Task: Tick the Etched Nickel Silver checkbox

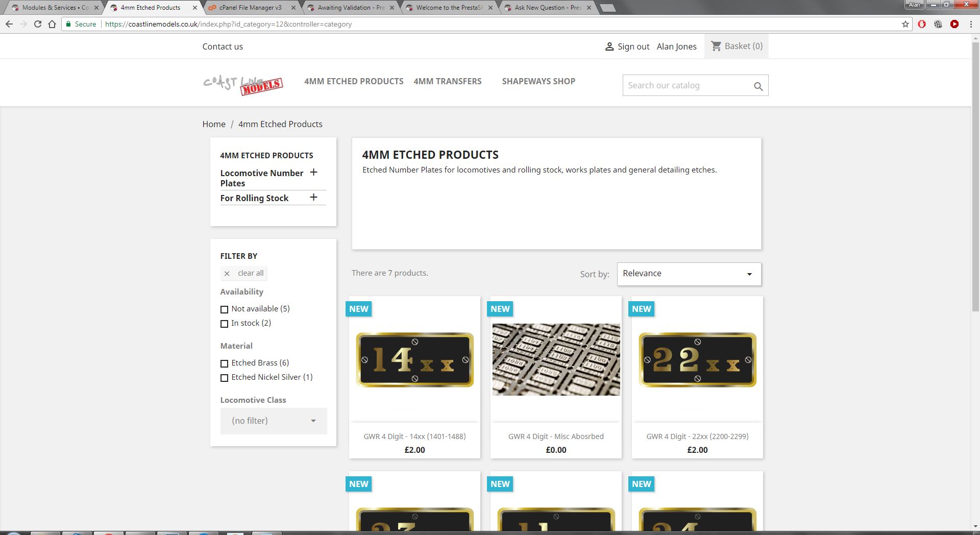Action: 224,378
